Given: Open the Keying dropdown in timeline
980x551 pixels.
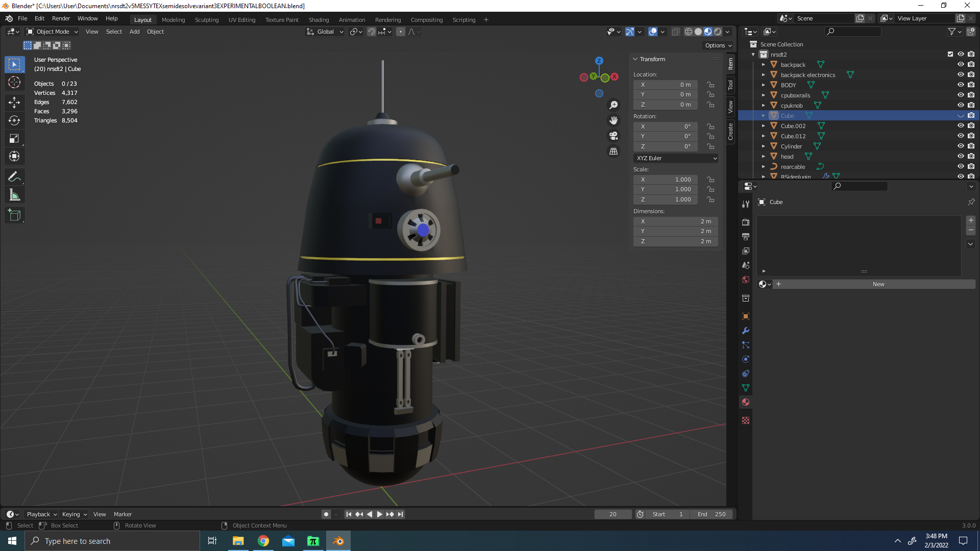Looking at the screenshot, I should coord(74,514).
